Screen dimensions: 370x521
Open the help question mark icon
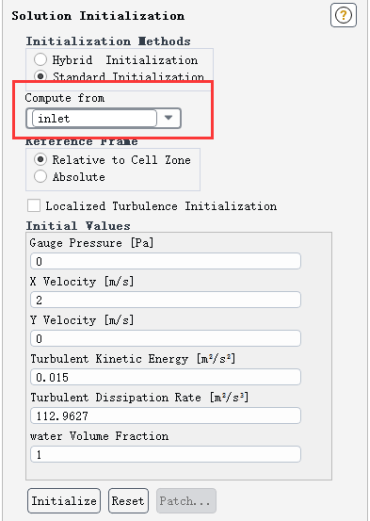(343, 15)
